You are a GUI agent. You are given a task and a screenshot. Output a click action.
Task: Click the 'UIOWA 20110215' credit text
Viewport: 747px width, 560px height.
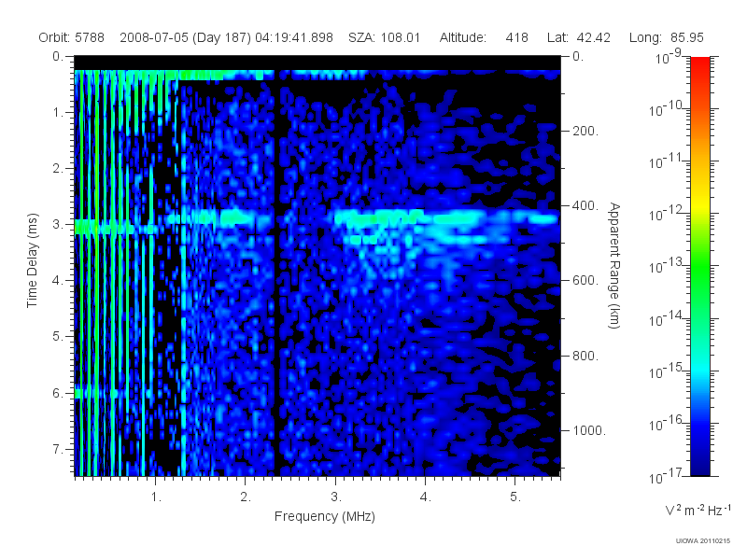[703, 541]
